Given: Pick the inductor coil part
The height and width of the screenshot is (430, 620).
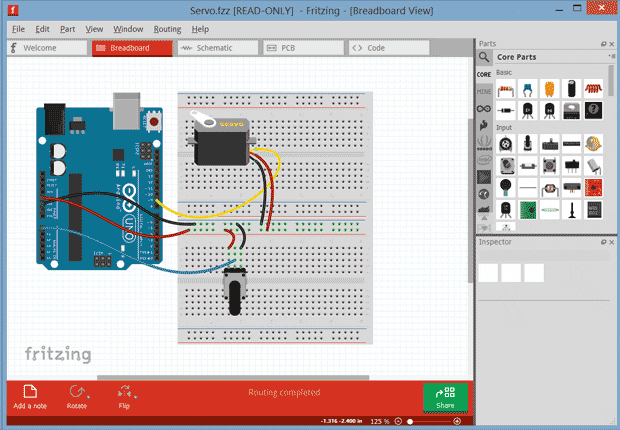Looking at the screenshot, I should click(x=593, y=86).
